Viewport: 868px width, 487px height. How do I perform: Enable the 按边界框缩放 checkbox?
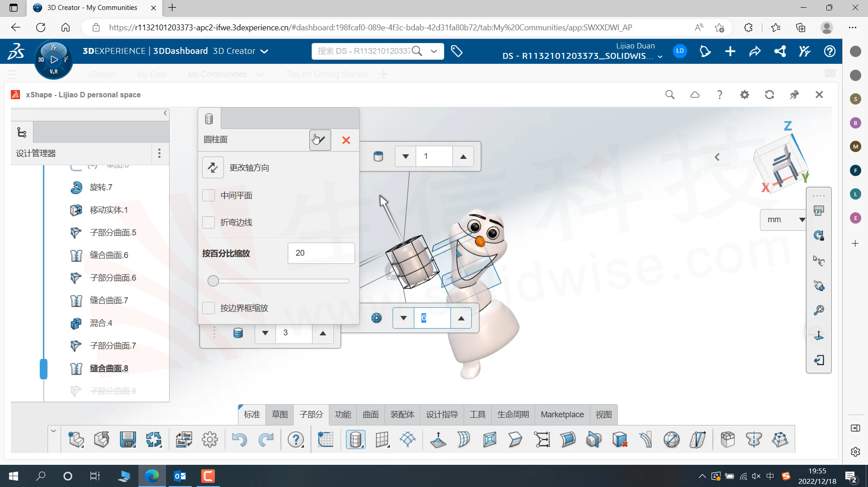pos(209,308)
